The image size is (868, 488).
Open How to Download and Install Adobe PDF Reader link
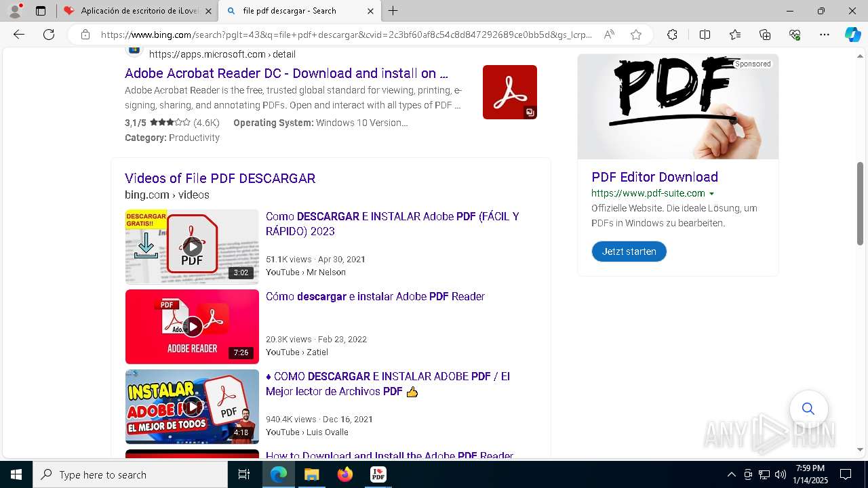[389, 455]
